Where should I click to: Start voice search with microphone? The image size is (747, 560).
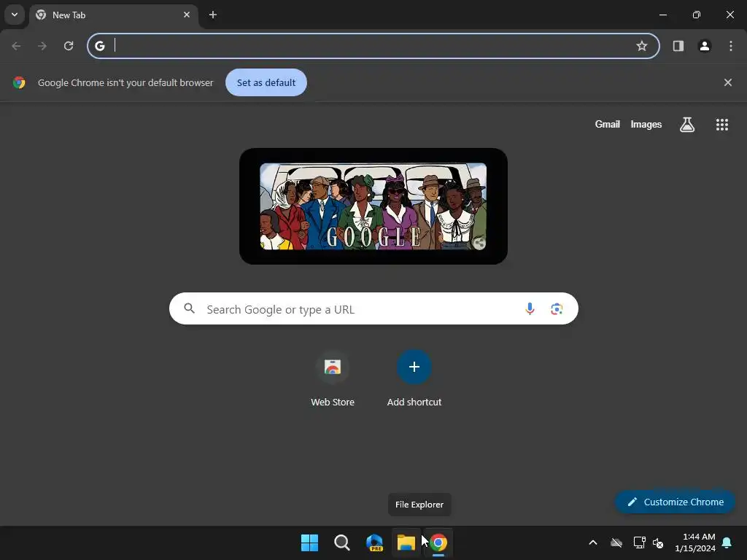click(530, 308)
